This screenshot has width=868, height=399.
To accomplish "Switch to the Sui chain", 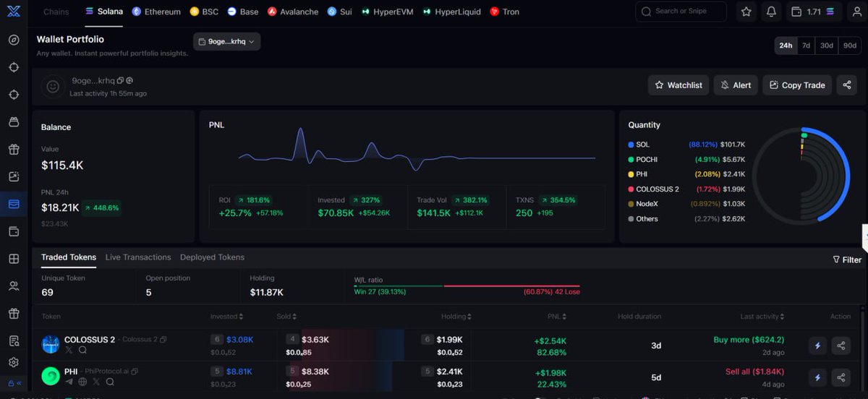I will [x=339, y=12].
